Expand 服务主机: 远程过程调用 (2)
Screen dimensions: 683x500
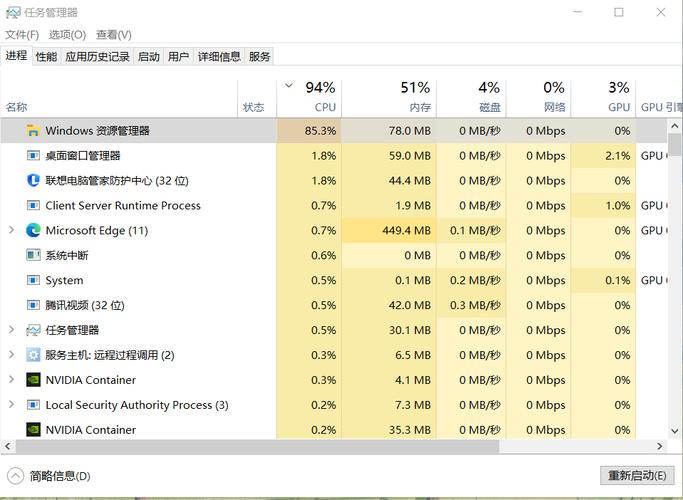coord(12,355)
